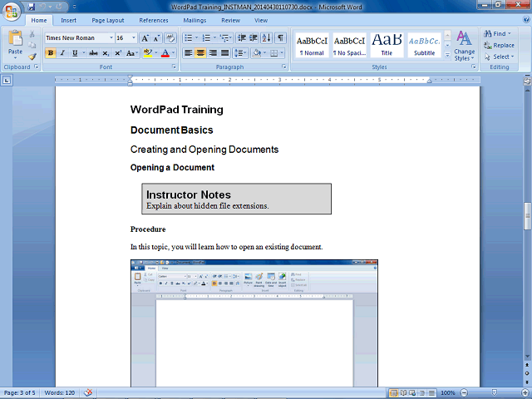Apply the Title style
Viewport: 532px width, 399px height.
[387, 45]
